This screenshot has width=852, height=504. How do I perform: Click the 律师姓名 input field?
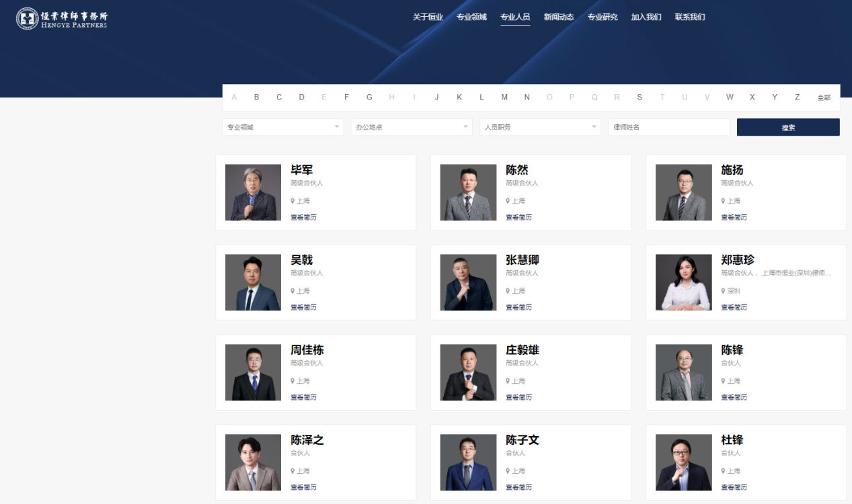(668, 126)
